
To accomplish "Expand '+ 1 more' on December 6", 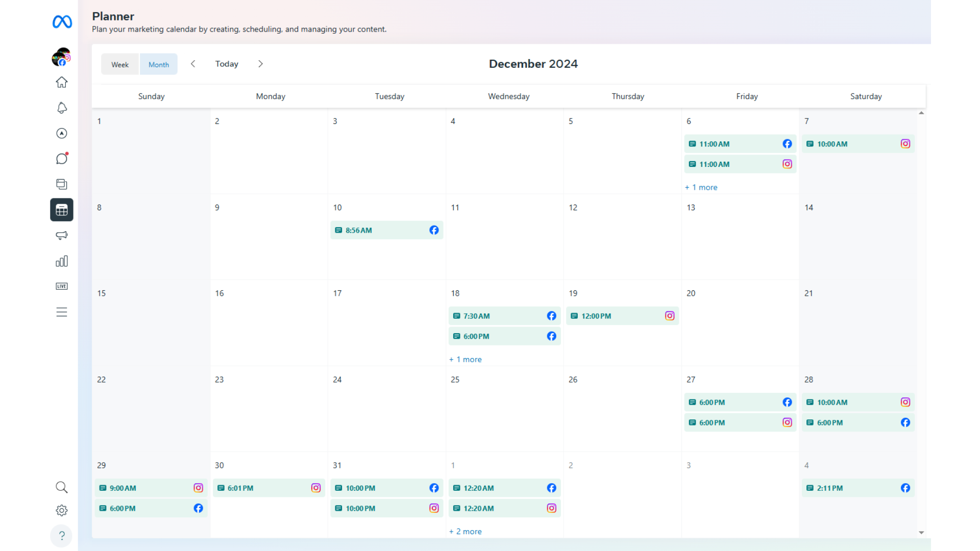I will point(701,187).
